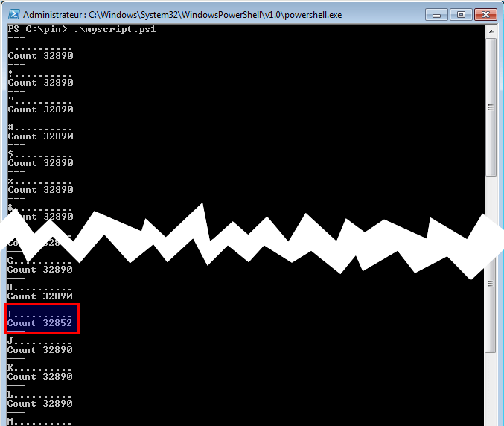Maximize the PowerShell window
The image size is (504, 426).
coord(460,14)
